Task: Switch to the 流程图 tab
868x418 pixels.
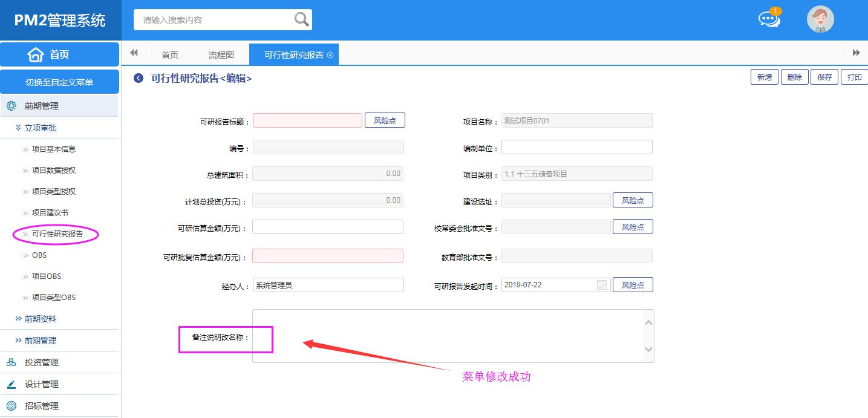Action: [x=221, y=55]
